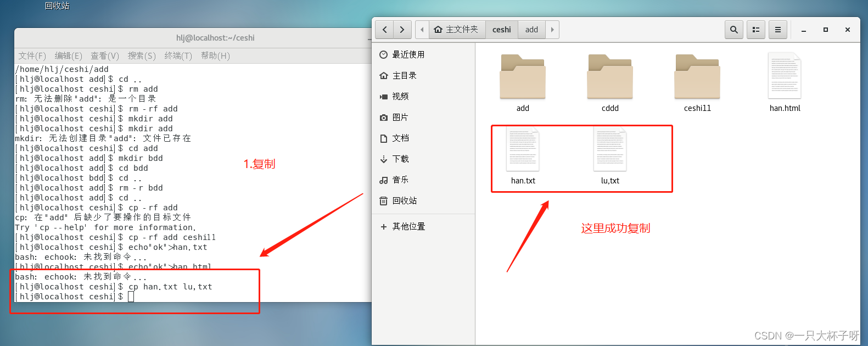Select the lu,txt file icon
Screen dimensions: 868x346
pos(610,149)
